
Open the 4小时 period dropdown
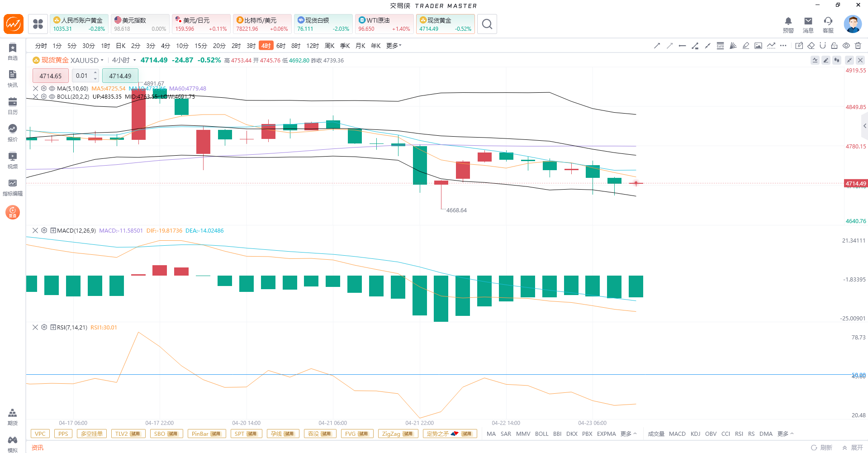click(x=124, y=60)
